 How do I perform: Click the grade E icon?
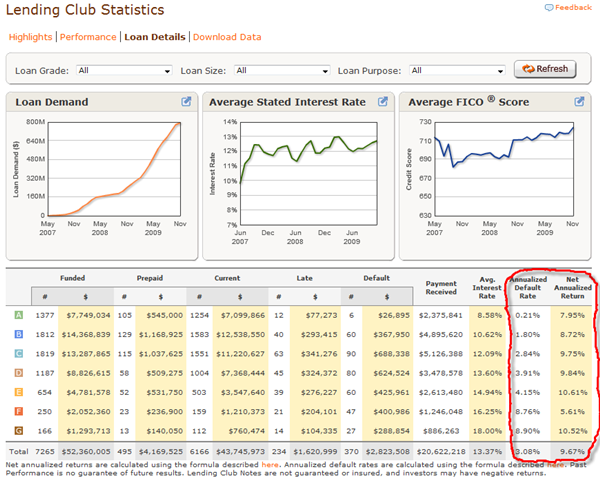tap(18, 392)
